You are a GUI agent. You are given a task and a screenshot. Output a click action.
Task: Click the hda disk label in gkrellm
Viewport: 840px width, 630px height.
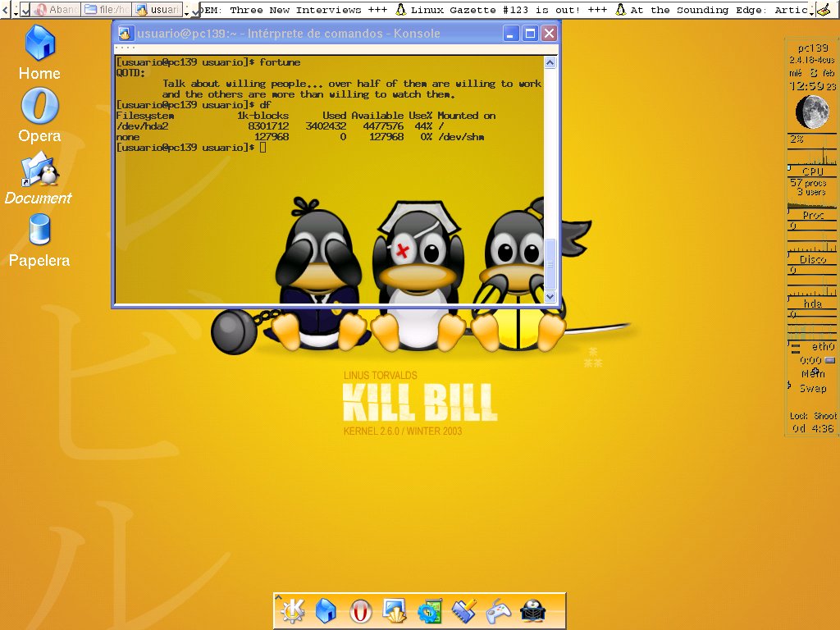click(x=813, y=304)
